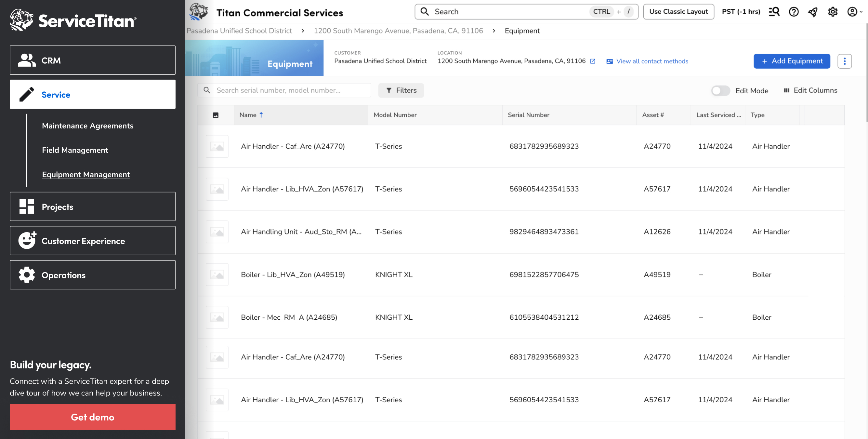The image size is (868, 439).
Task: Open the user account dropdown
Action: 855,12
